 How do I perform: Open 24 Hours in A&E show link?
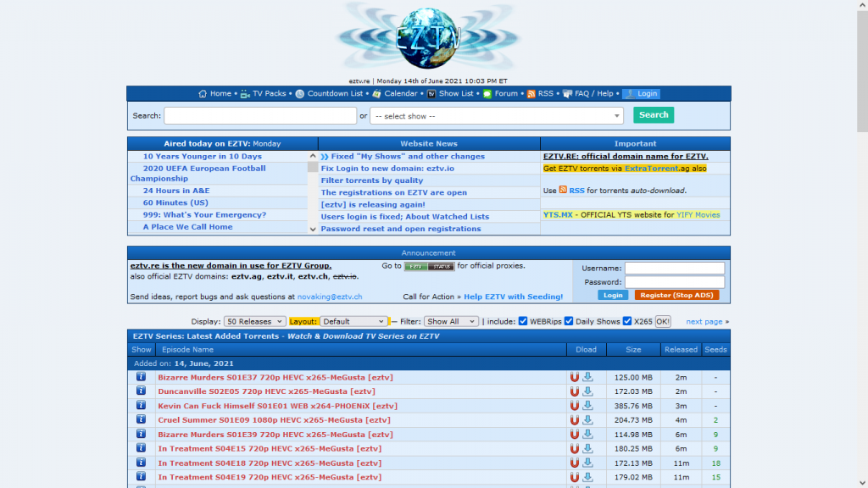pyautogui.click(x=176, y=191)
